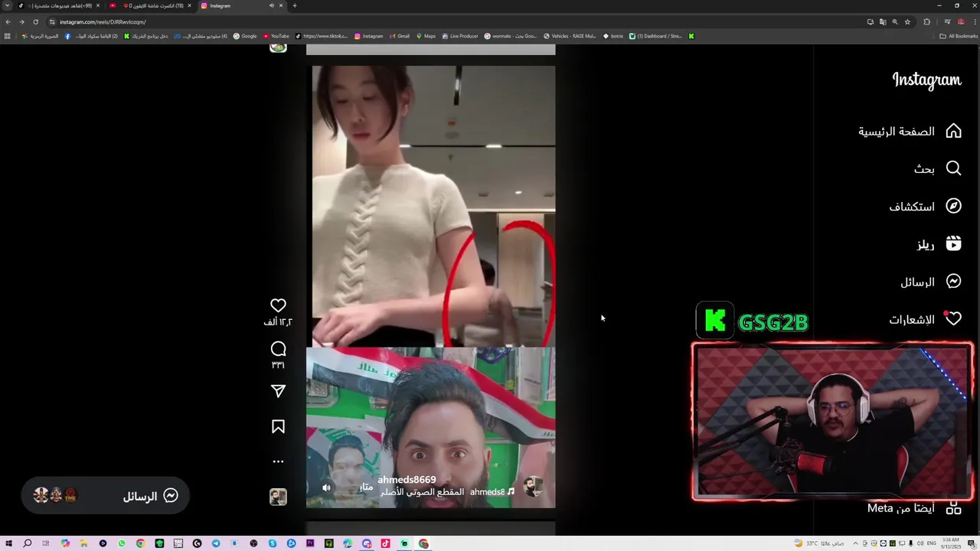
Task: Open the audio thumbnail beside the reel
Action: point(278,497)
